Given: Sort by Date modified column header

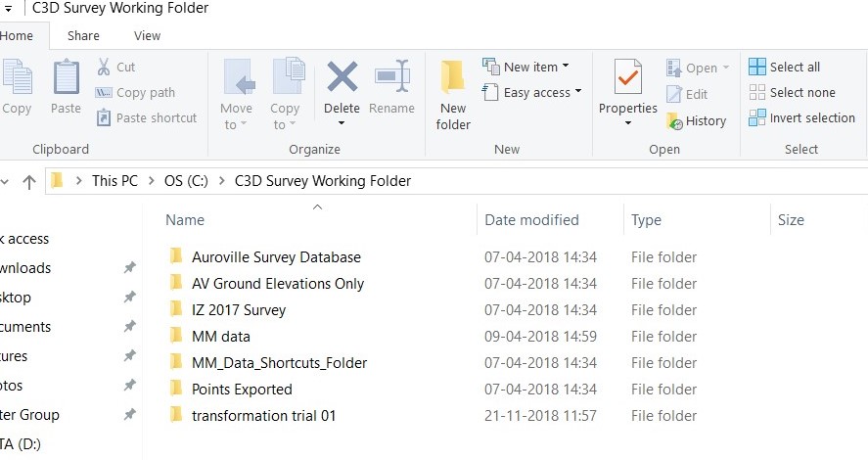Looking at the screenshot, I should point(531,220).
